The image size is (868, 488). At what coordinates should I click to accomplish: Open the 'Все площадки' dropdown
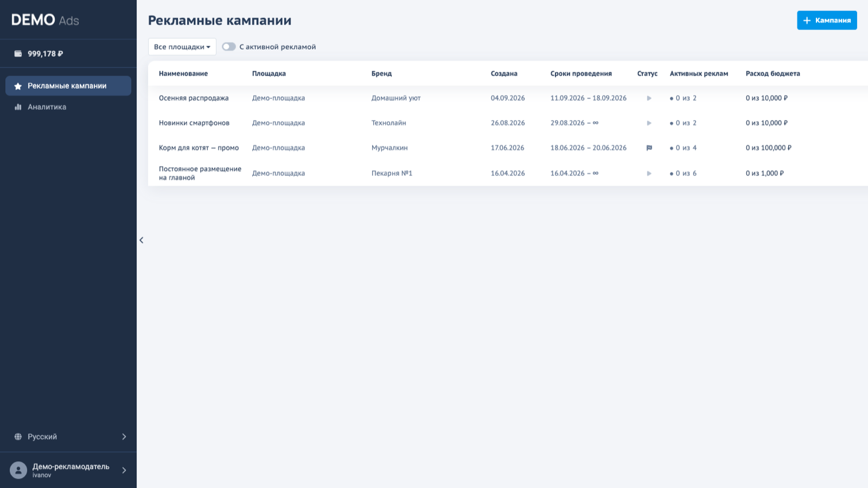click(x=182, y=47)
